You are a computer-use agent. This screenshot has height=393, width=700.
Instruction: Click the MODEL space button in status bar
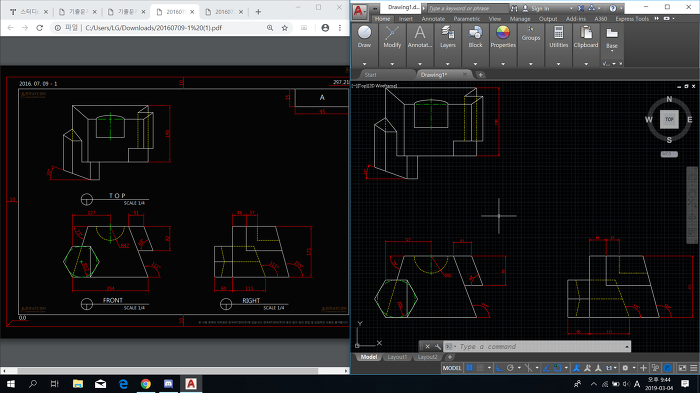coord(451,368)
